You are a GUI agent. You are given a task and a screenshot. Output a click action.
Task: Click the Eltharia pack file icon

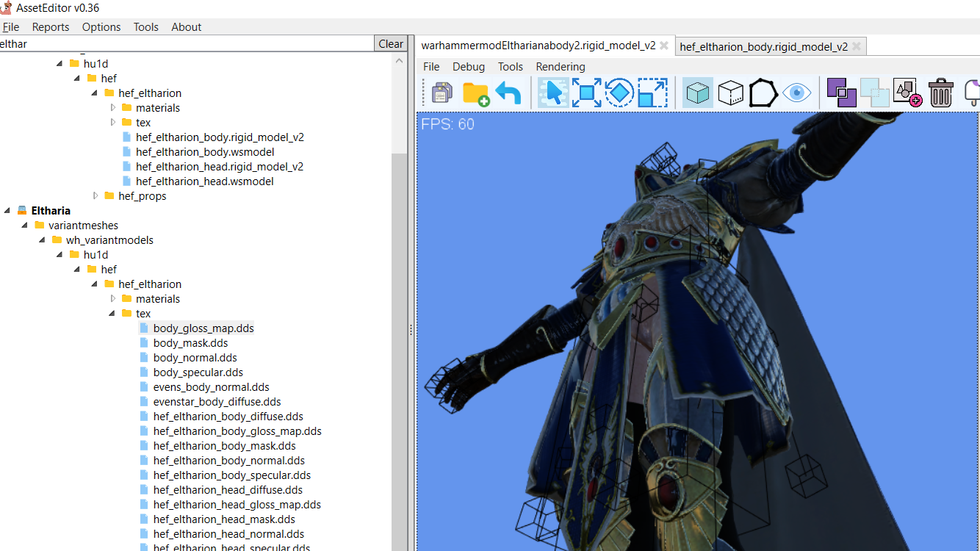point(22,210)
